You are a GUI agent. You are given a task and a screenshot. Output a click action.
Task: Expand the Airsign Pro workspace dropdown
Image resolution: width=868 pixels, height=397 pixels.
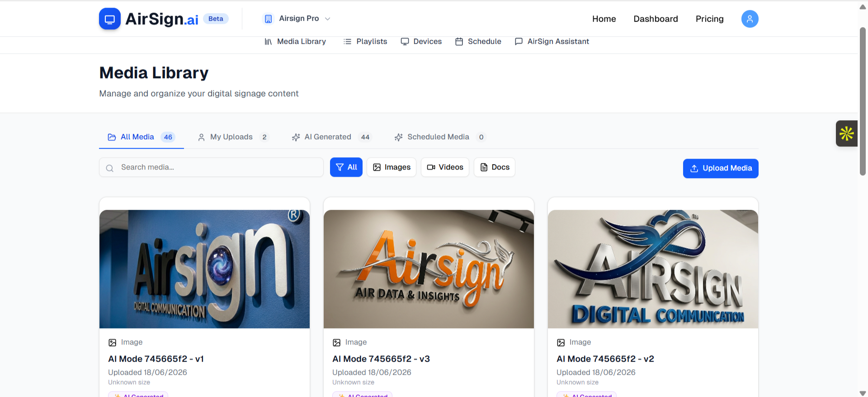297,19
